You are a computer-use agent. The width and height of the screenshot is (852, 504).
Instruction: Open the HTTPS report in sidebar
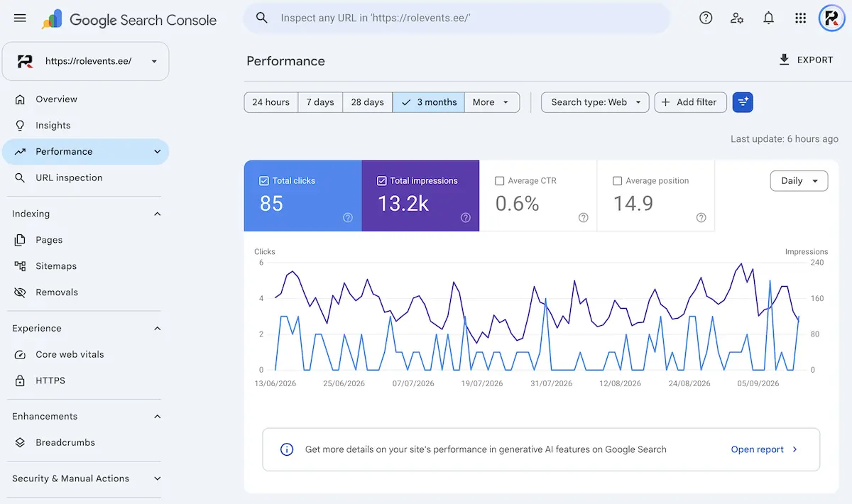pyautogui.click(x=86, y=380)
